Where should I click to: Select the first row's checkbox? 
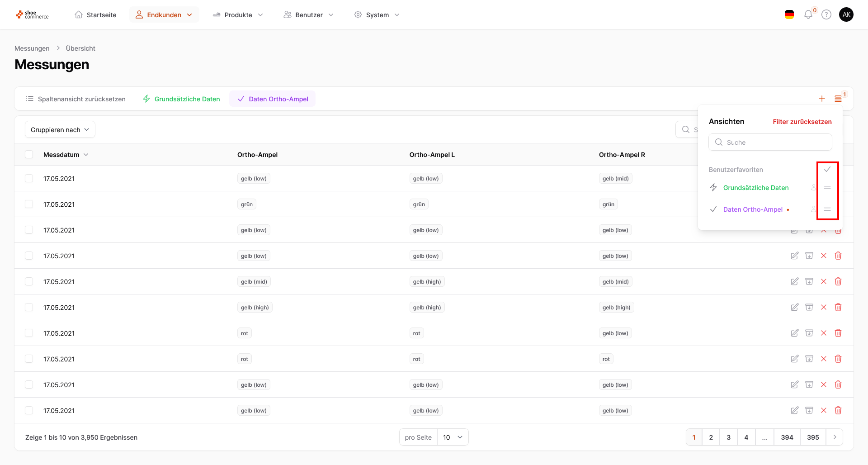click(x=29, y=178)
